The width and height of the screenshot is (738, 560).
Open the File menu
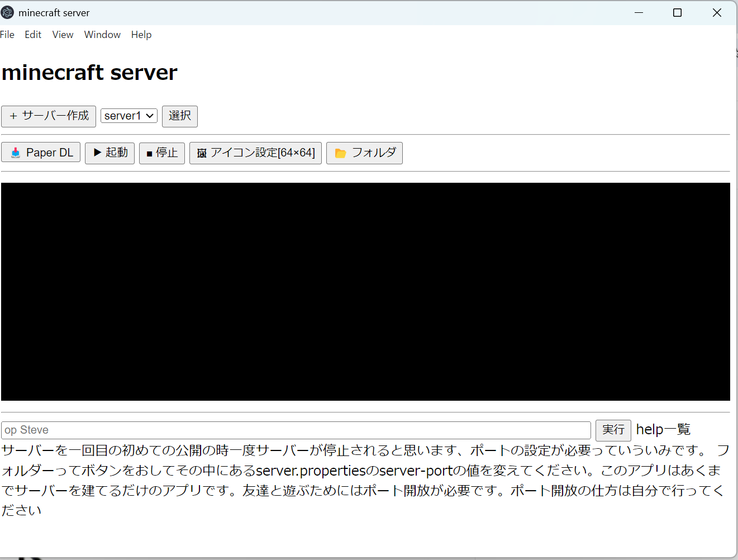click(7, 35)
